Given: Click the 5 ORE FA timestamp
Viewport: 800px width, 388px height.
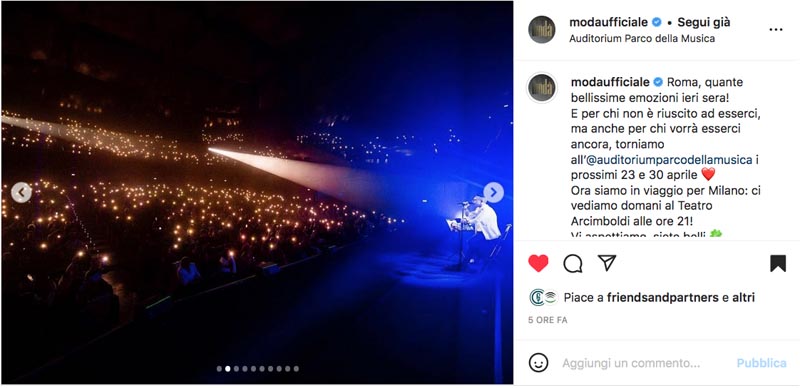Looking at the screenshot, I should (x=547, y=320).
